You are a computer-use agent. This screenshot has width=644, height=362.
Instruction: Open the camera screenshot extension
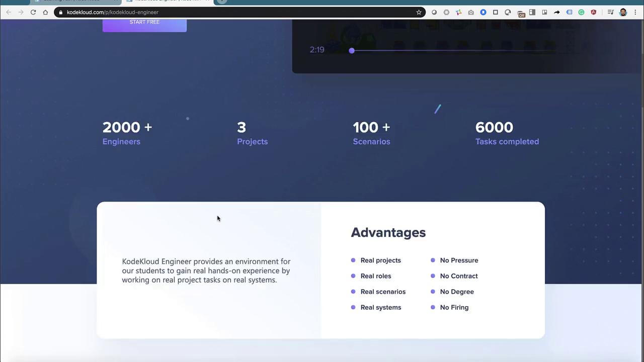tap(471, 12)
